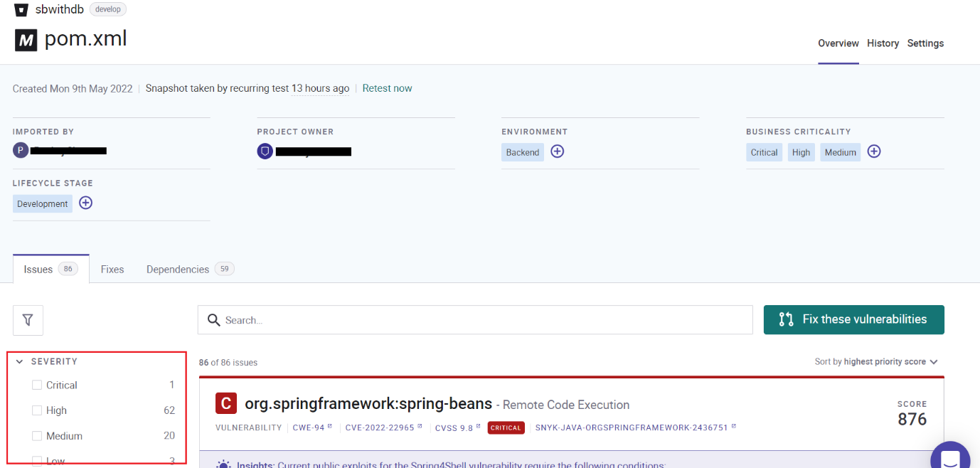Click the pom.xml project title
This screenshot has width=980, height=468.
[86, 38]
